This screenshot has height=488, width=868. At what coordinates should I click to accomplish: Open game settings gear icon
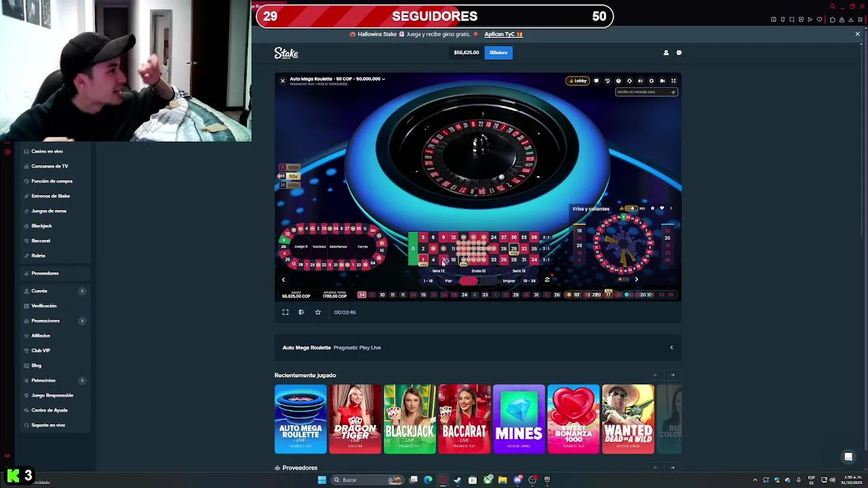[651, 81]
